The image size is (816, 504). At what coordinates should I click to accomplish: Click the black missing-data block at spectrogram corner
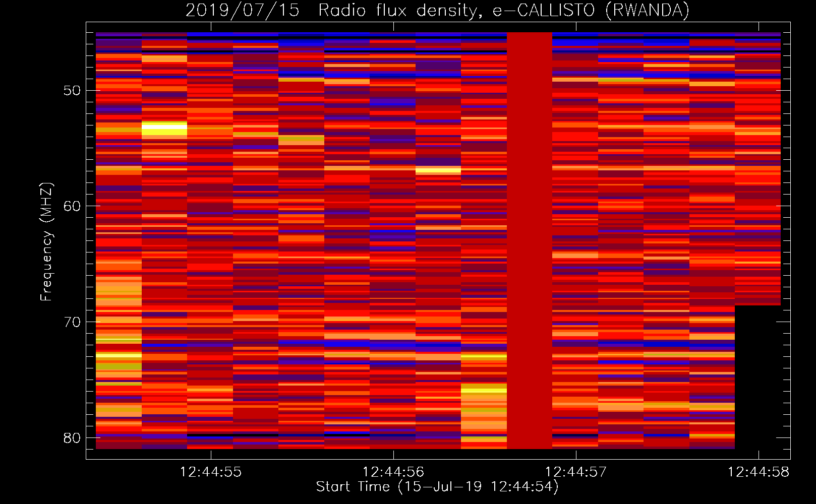tap(757, 377)
